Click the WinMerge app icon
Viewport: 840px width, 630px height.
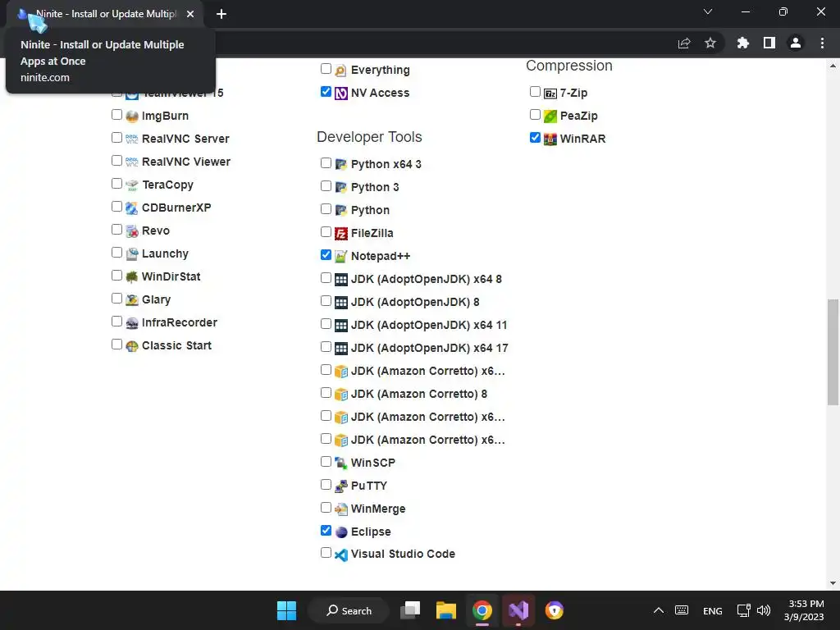(x=340, y=509)
